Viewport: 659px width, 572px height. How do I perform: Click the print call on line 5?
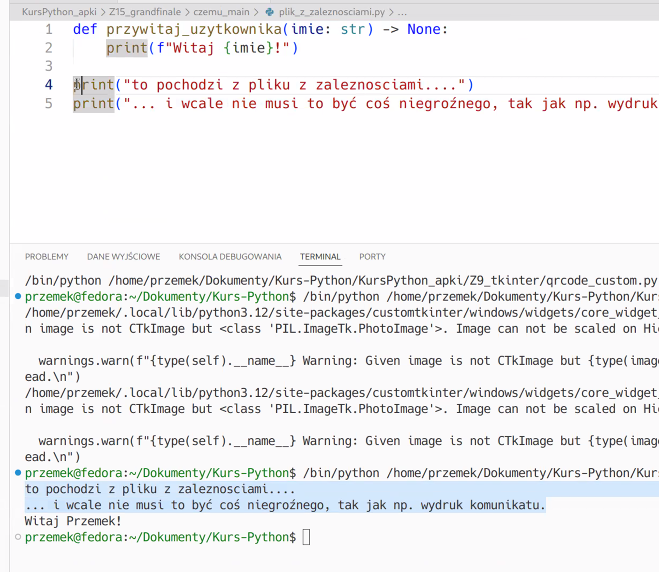93,103
